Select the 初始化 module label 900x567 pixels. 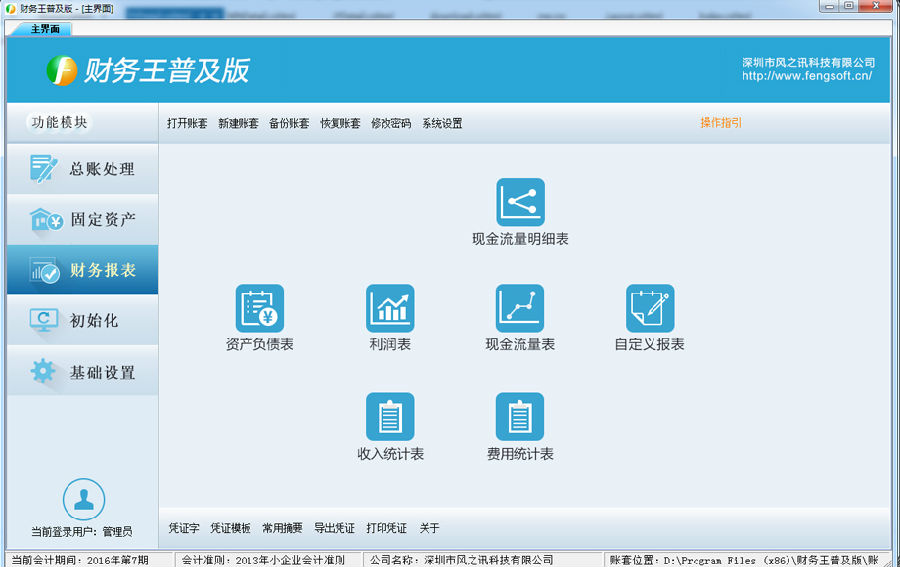tap(94, 320)
